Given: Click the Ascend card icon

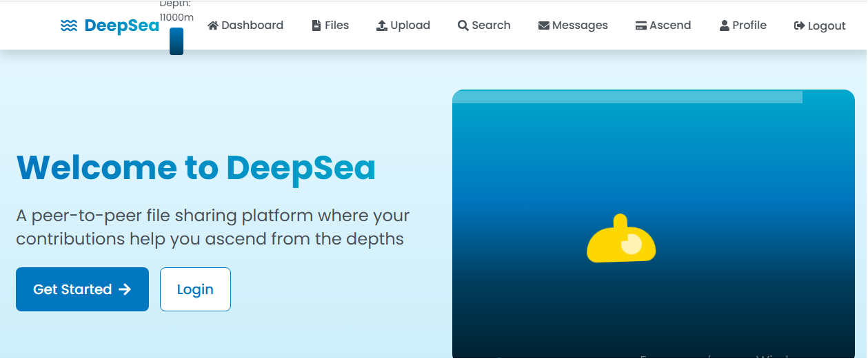Looking at the screenshot, I should point(641,25).
